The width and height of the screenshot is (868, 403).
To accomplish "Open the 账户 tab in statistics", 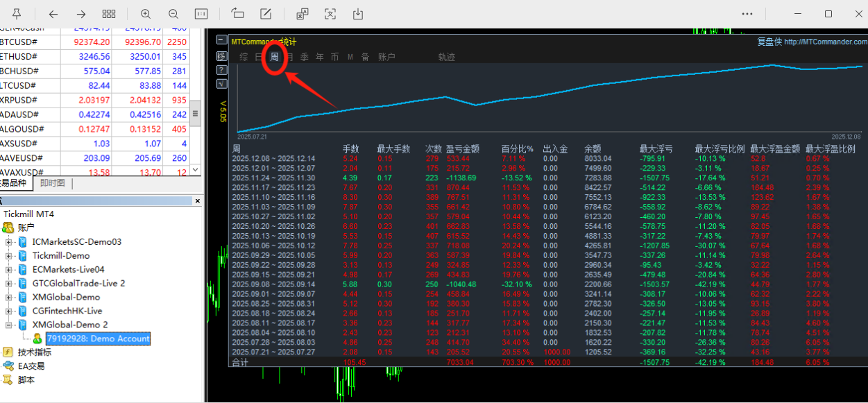I will coord(386,57).
